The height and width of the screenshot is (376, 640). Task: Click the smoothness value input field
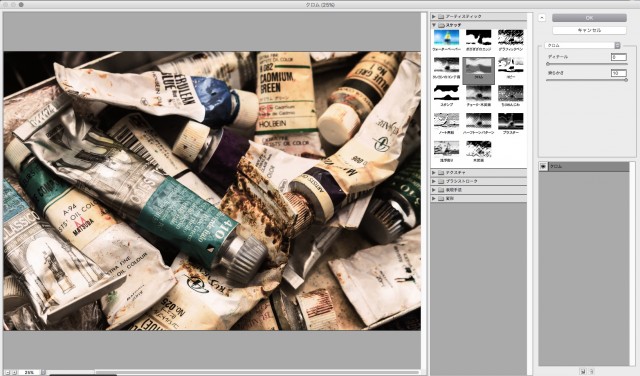(618, 73)
